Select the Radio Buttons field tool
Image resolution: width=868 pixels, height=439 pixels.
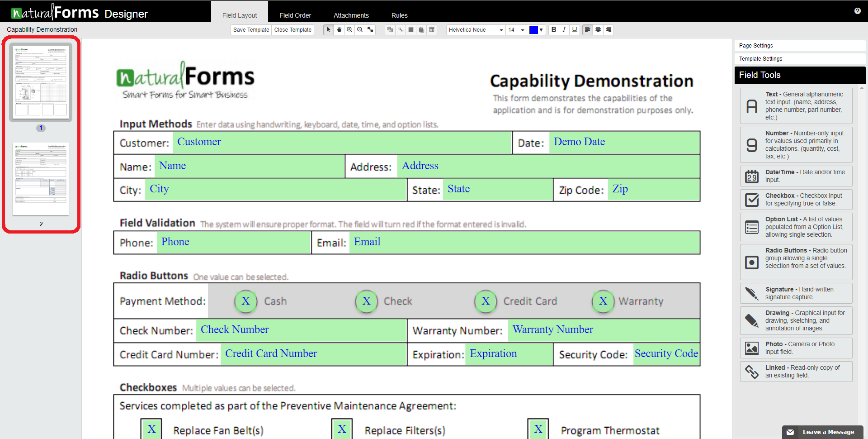point(796,262)
